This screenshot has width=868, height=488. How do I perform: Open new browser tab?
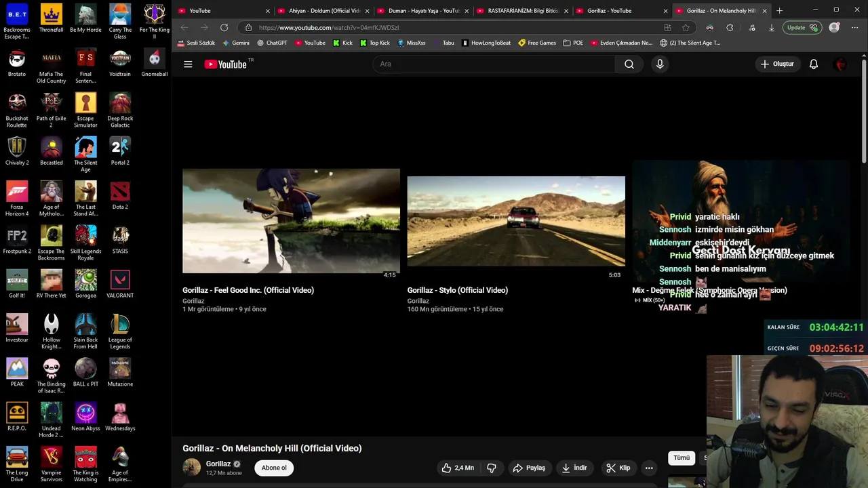tap(779, 11)
